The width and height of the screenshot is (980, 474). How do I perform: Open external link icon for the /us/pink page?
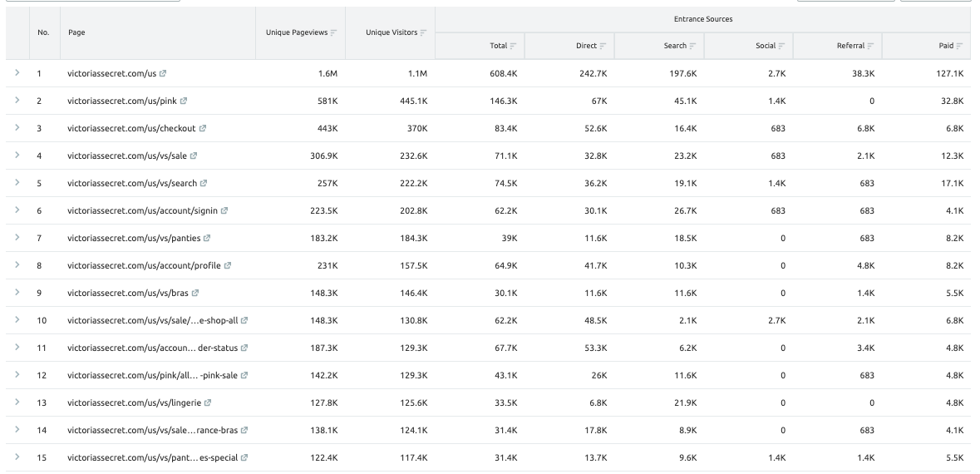pos(183,101)
